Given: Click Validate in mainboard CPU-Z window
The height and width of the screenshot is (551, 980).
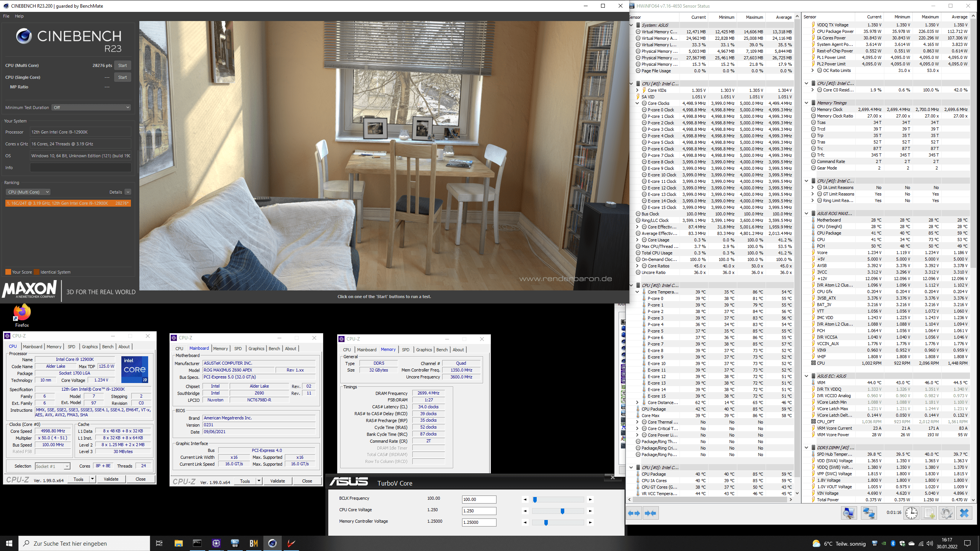Looking at the screenshot, I should point(278,481).
